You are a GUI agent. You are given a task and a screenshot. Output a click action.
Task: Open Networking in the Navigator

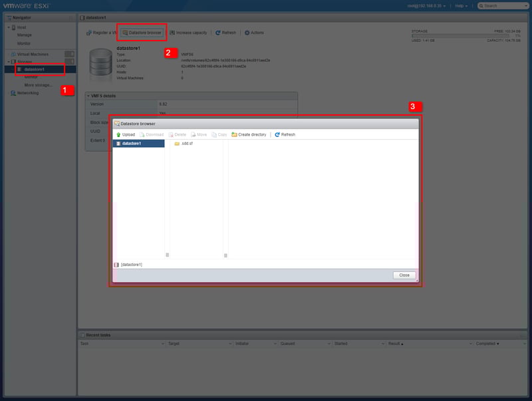[27, 93]
